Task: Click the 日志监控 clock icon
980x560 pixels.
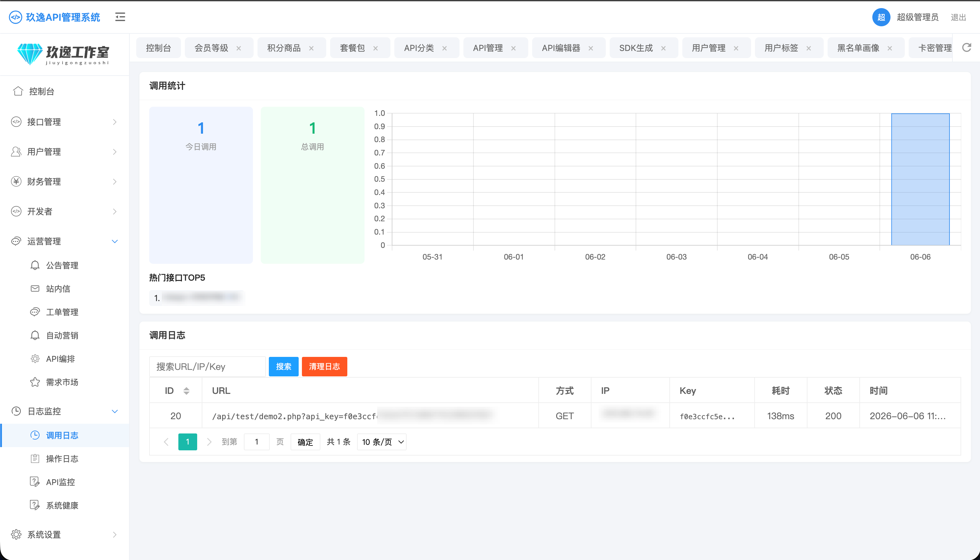Action: (16, 411)
